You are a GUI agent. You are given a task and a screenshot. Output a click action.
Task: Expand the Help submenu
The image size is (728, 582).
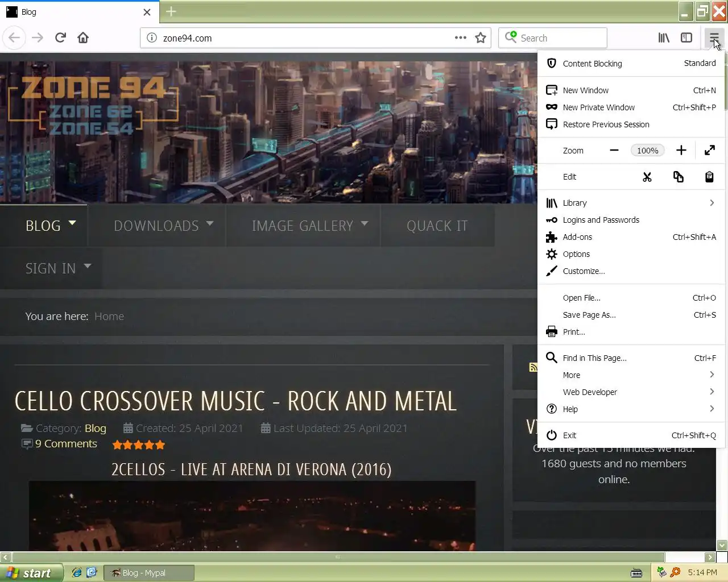pyautogui.click(x=631, y=409)
